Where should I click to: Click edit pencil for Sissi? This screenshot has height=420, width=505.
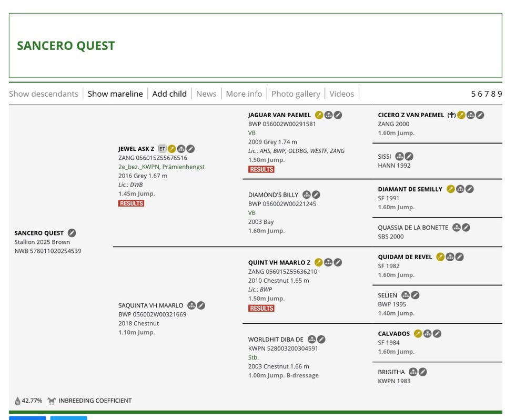click(x=409, y=157)
